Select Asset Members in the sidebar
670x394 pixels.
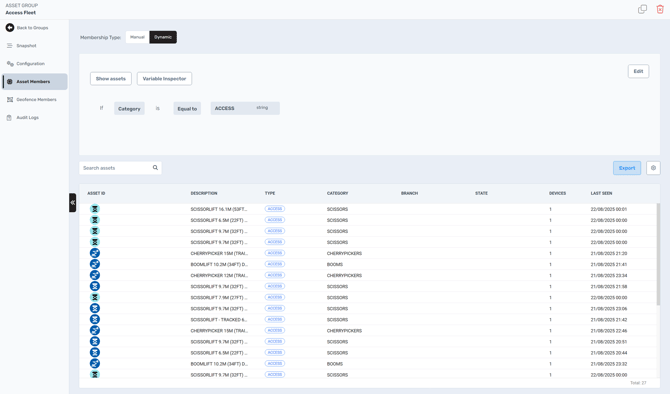[35, 82]
